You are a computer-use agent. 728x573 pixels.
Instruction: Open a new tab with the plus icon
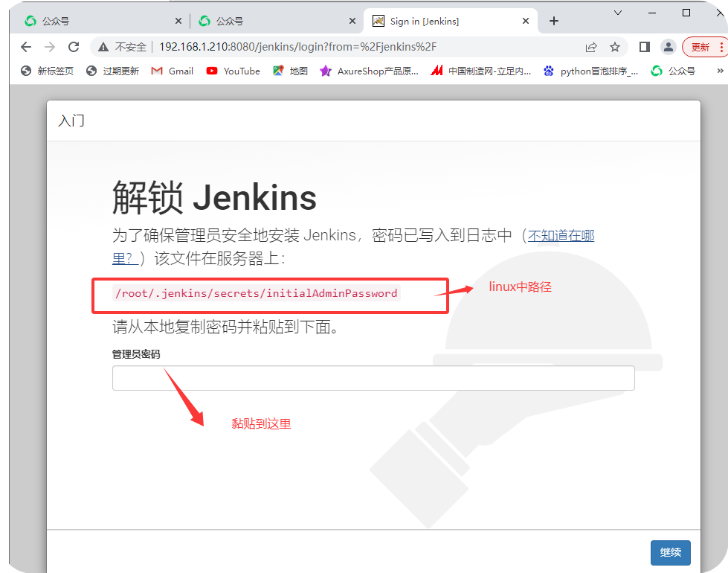(x=554, y=21)
